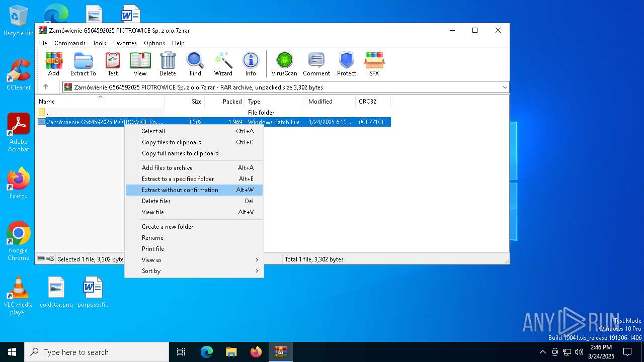Sort by the Name column header

pyautogui.click(x=100, y=102)
